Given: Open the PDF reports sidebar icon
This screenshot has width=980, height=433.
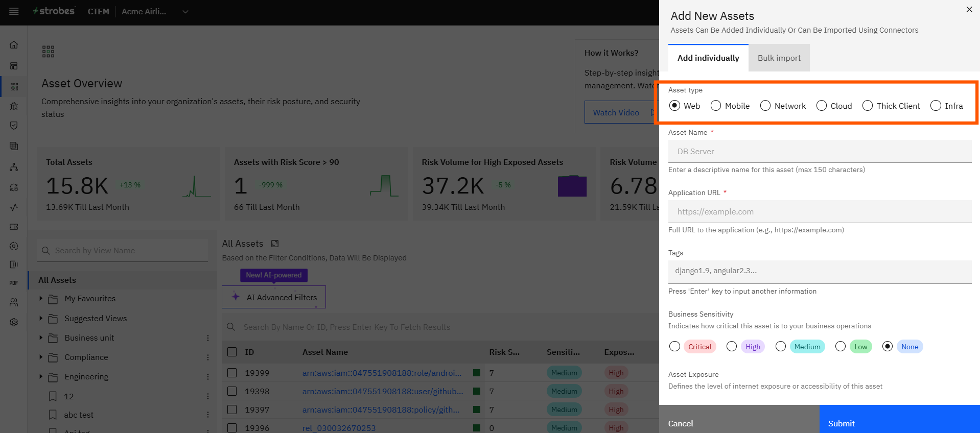Looking at the screenshot, I should 14,283.
